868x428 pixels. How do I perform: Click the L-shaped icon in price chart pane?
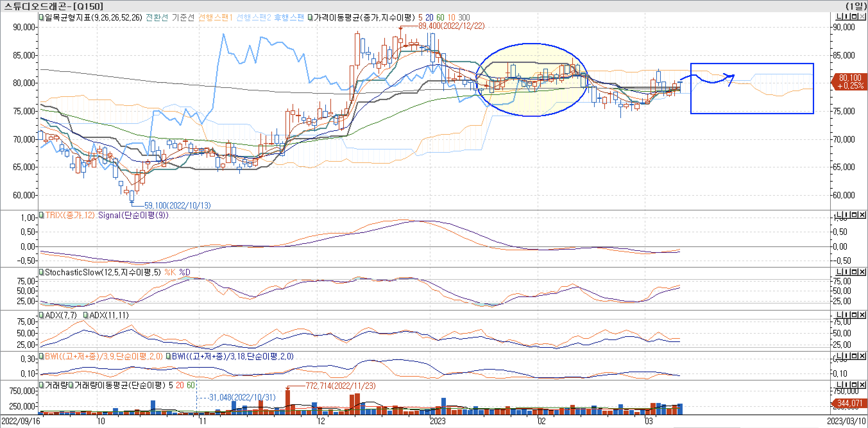[x=839, y=16]
